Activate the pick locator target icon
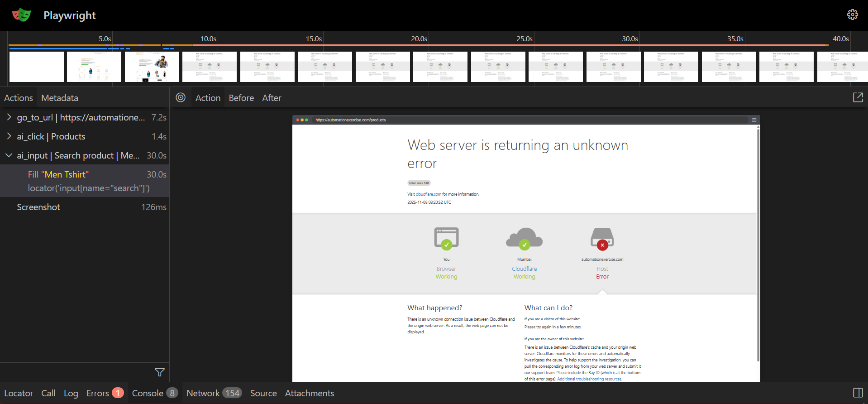Screen dimensions: 868x404 click(x=181, y=97)
